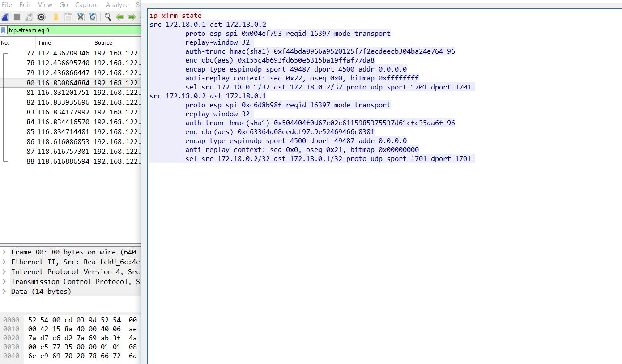Sort packets by No. column header
The width and height of the screenshot is (622, 364).
[x=18, y=43]
